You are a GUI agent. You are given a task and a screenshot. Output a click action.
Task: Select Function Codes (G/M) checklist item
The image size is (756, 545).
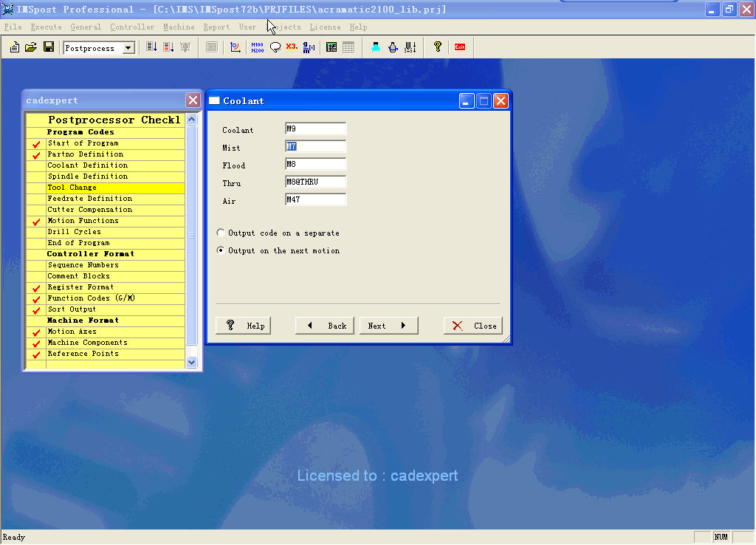[x=116, y=298]
